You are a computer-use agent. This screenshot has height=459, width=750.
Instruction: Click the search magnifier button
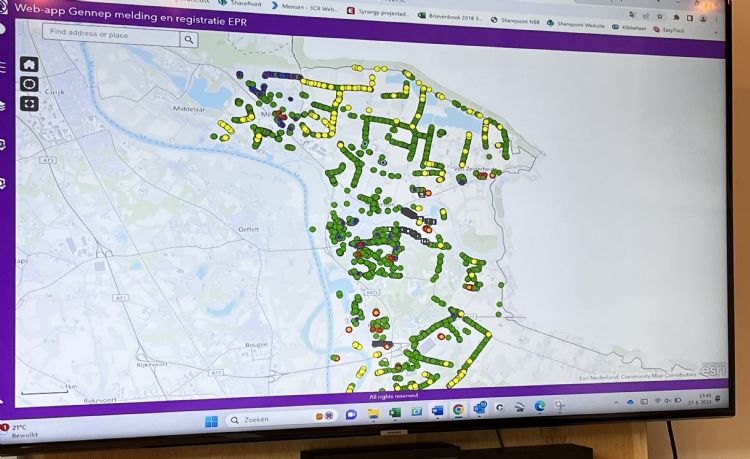point(189,39)
